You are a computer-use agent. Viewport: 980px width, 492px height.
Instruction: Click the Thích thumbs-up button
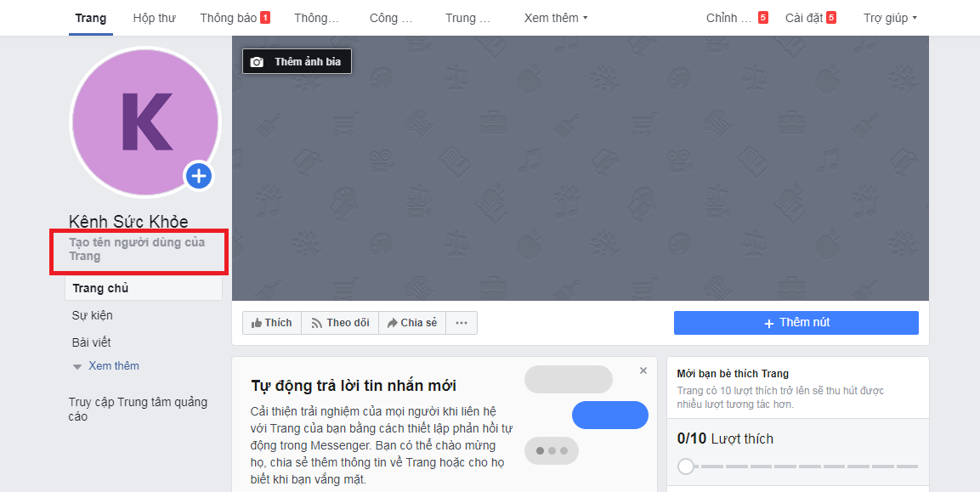(272, 323)
